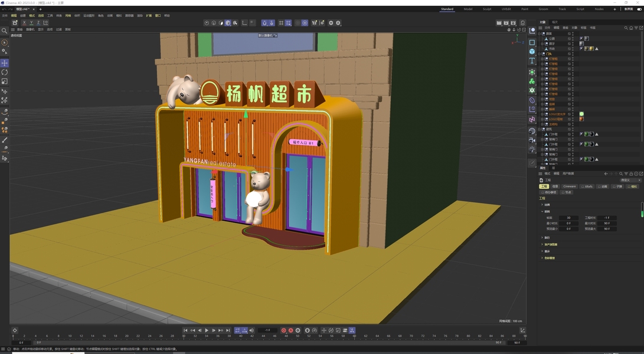
Task: Click green material tag on LOGO发光字
Action: 581,114
